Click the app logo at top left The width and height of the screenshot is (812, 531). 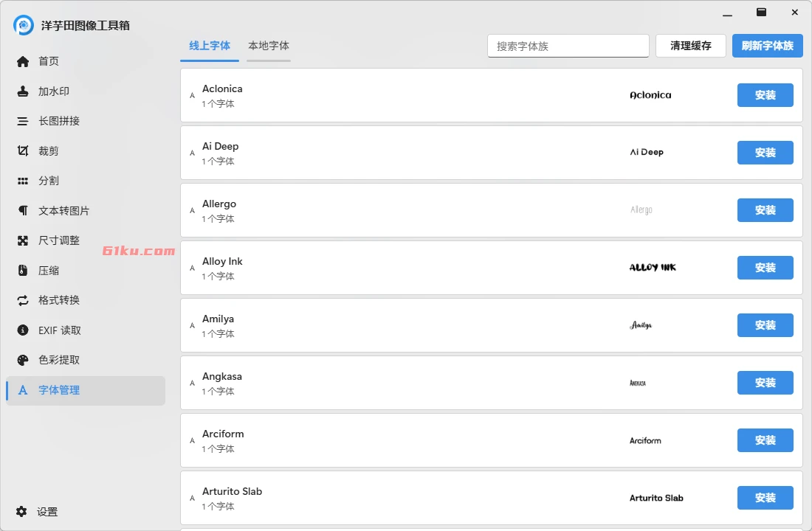click(24, 25)
